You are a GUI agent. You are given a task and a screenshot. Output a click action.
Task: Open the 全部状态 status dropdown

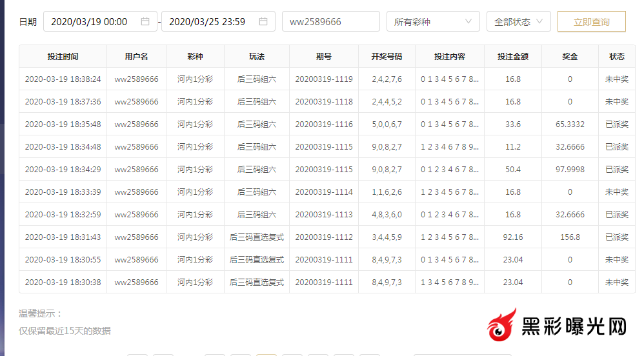coord(518,21)
